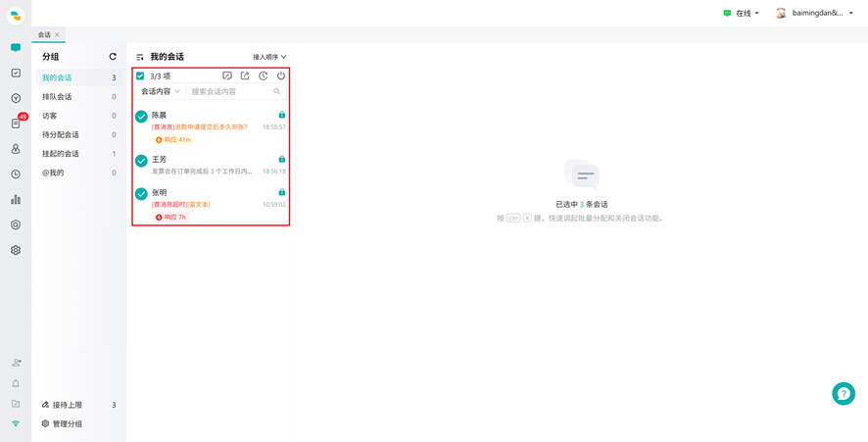868x442 pixels.
Task: Click the 响应 41m tag
Action: point(173,139)
